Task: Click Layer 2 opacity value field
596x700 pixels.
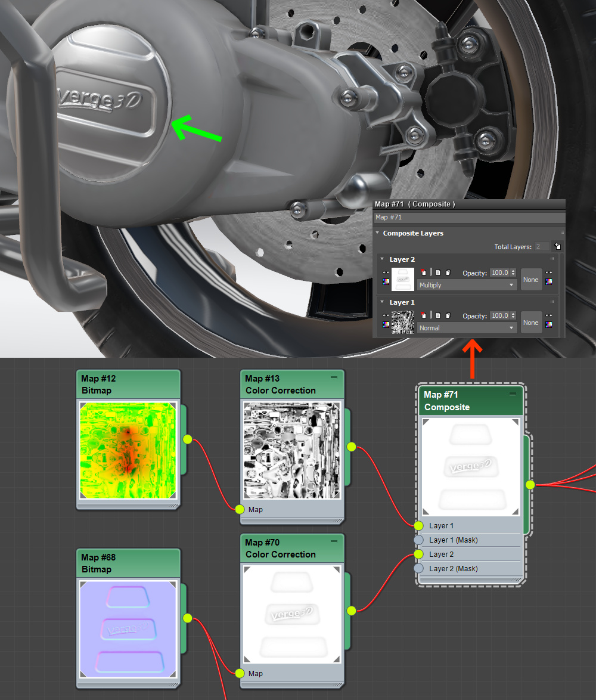Action: 499,272
